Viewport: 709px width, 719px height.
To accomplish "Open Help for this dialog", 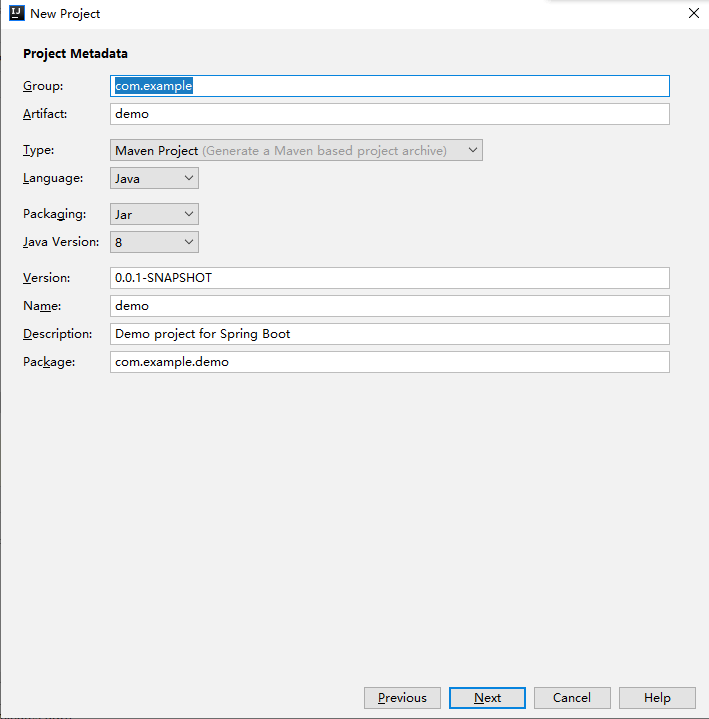I will click(x=657, y=698).
